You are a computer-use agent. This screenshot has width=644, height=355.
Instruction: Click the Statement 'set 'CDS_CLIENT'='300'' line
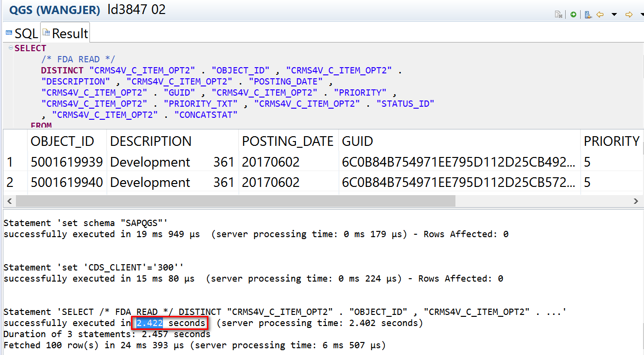point(94,268)
